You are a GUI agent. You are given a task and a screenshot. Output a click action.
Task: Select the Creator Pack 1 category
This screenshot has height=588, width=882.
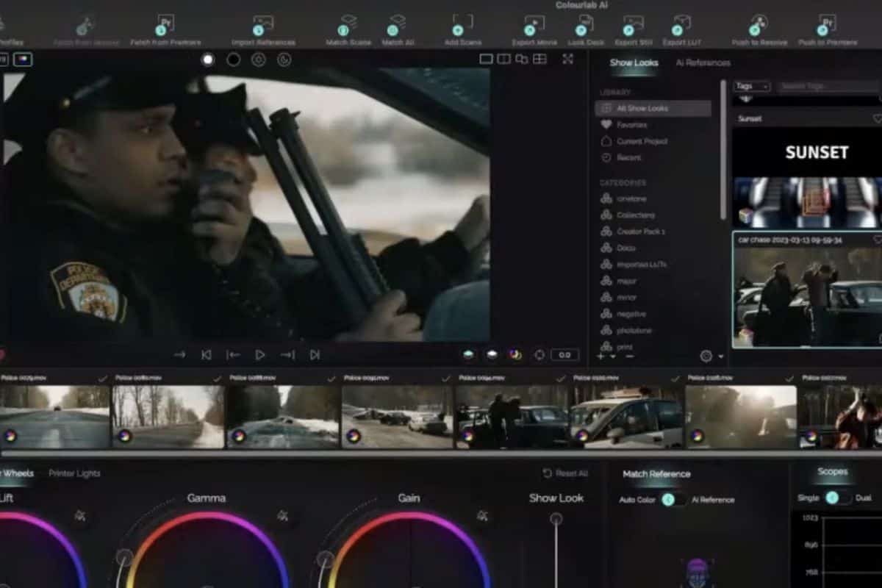pos(633,232)
